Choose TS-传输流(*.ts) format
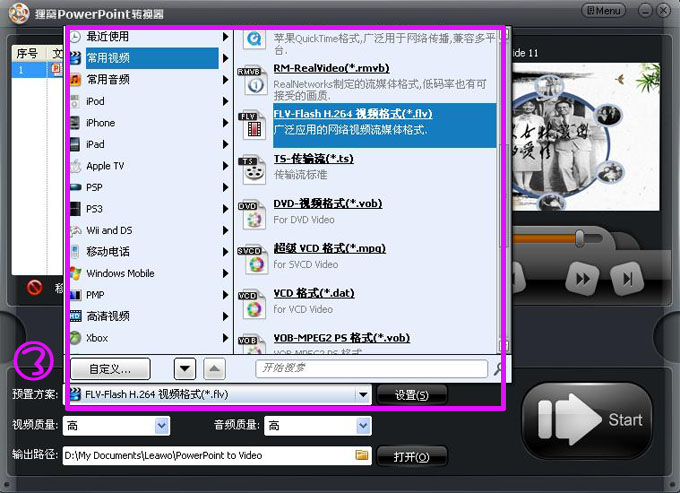 click(313, 159)
